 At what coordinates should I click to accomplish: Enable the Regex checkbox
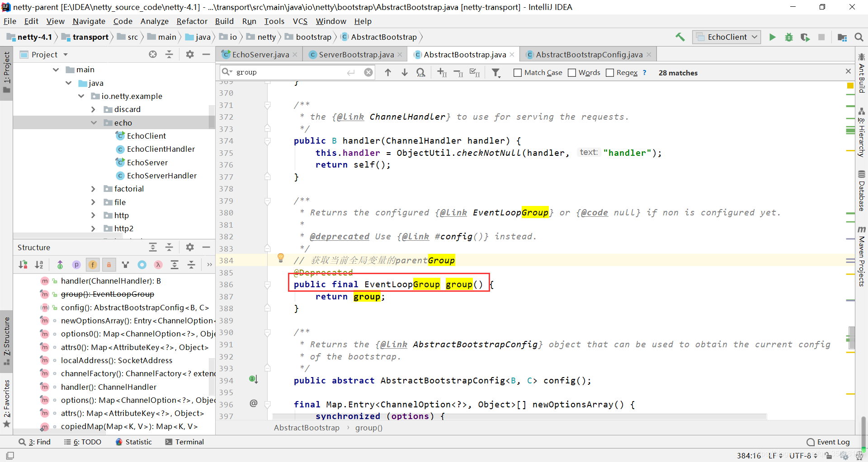610,73
